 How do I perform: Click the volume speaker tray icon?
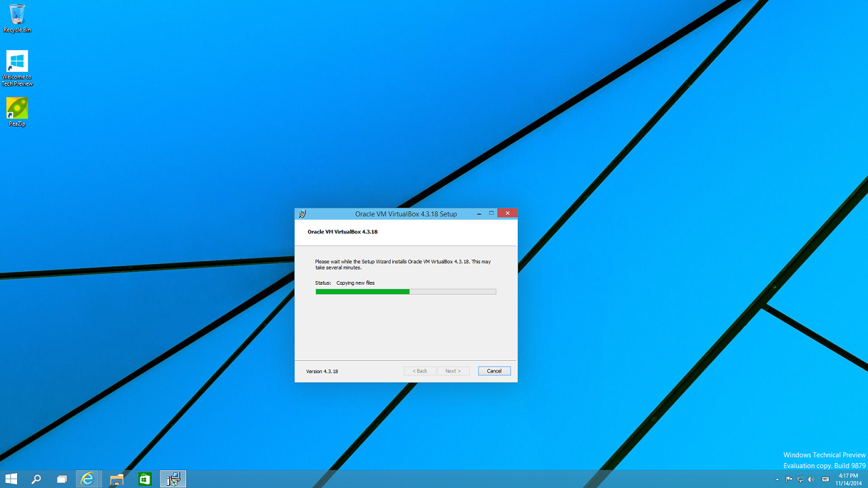(x=812, y=479)
